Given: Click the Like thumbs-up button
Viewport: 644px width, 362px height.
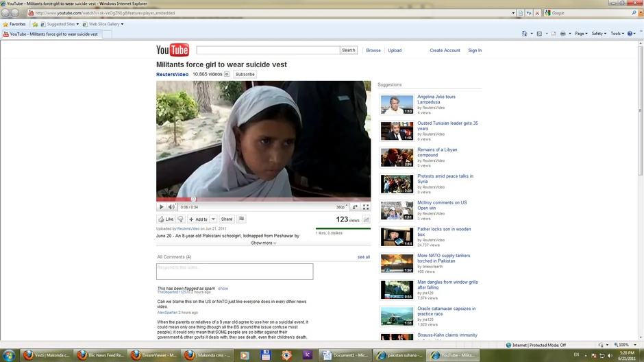Looking at the screenshot, I should point(166,219).
